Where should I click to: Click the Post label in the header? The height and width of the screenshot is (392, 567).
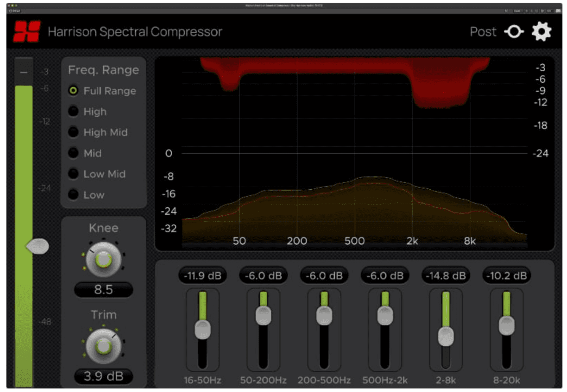point(483,32)
